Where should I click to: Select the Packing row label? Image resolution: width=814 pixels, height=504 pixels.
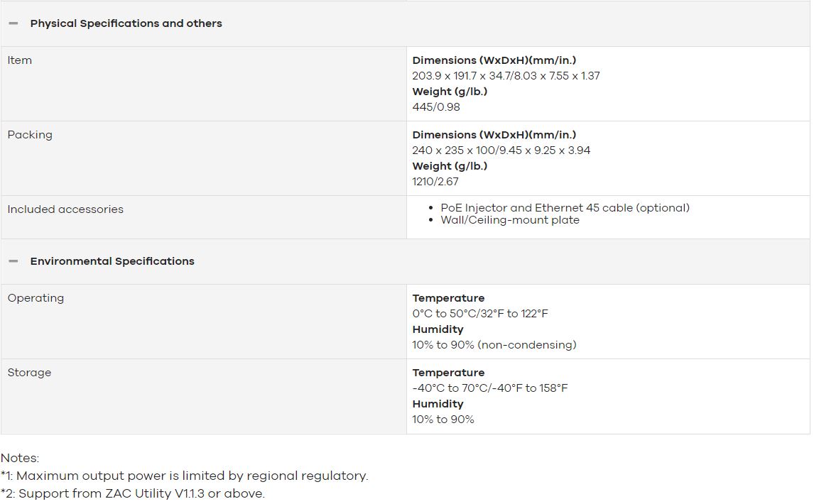(x=30, y=135)
